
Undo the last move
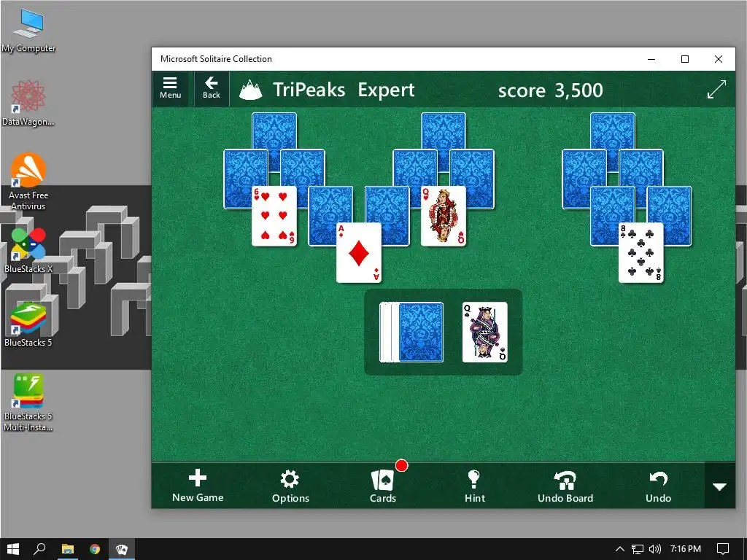pyautogui.click(x=658, y=486)
